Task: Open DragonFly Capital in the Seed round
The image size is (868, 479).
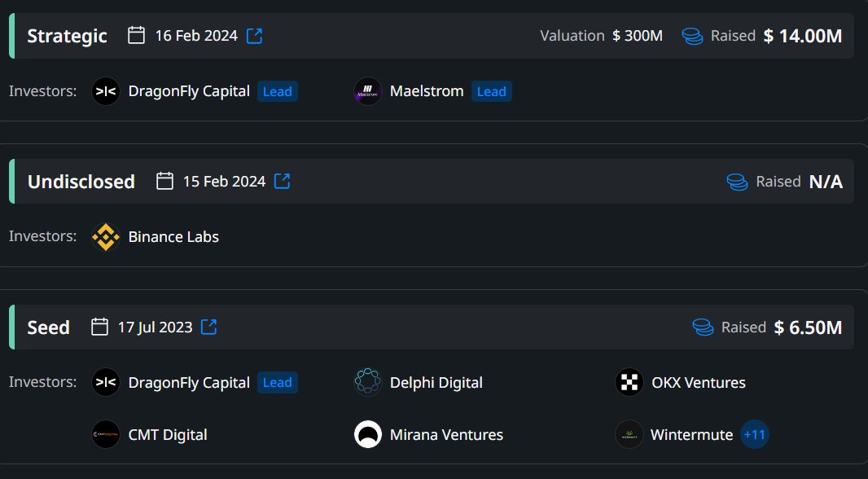Action: pyautogui.click(x=189, y=383)
